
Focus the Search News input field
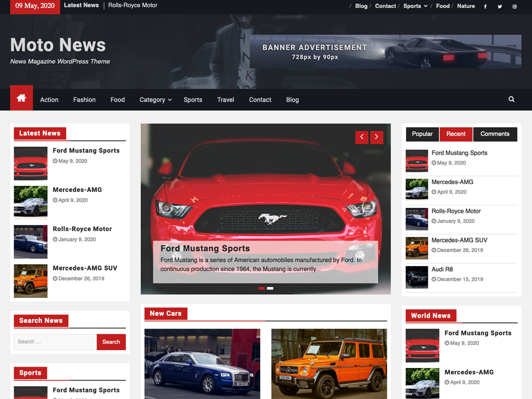pos(55,342)
